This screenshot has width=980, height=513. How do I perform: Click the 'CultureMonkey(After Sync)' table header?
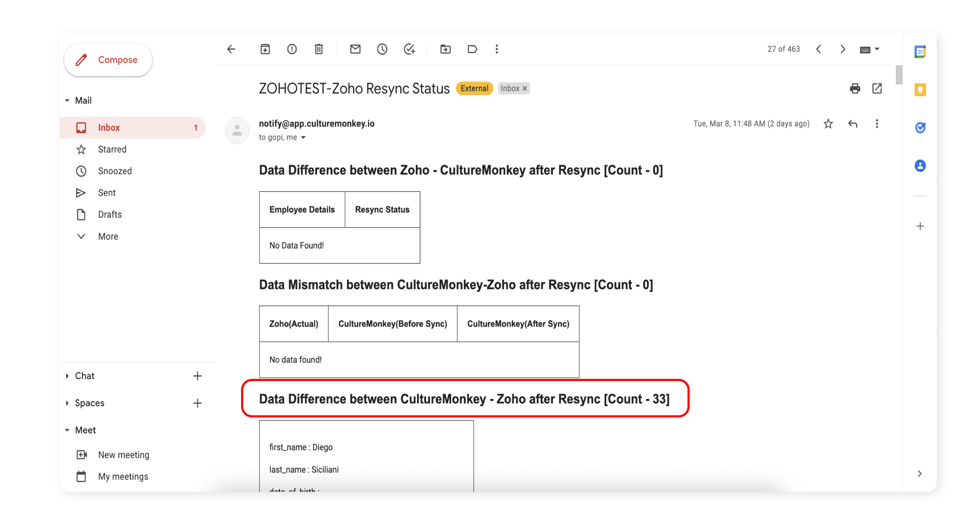click(518, 324)
